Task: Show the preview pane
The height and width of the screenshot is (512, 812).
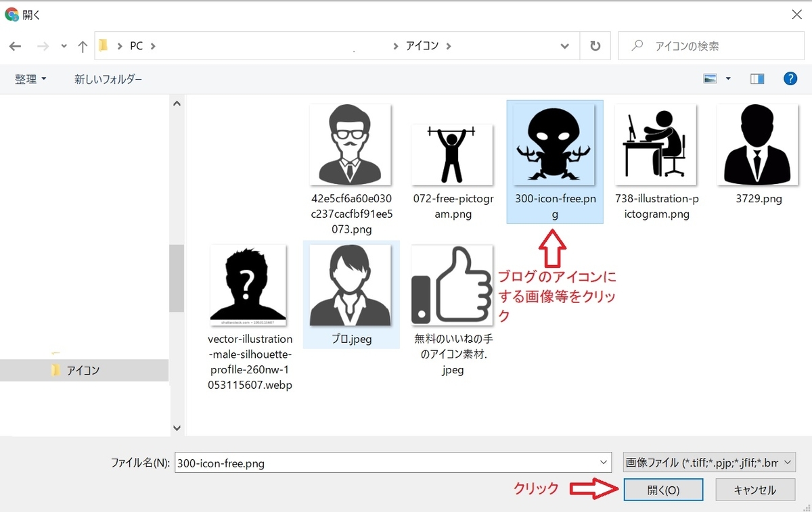Action: (x=756, y=78)
